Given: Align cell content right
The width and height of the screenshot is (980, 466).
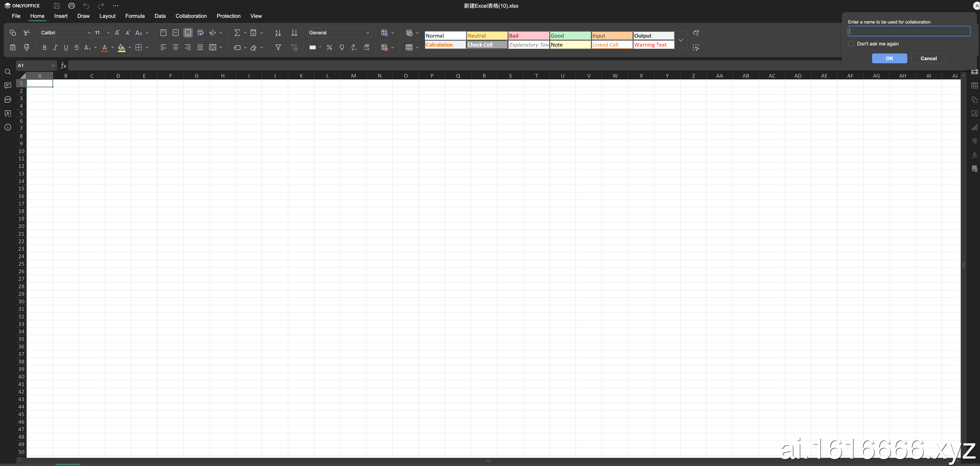Looking at the screenshot, I should (188, 48).
